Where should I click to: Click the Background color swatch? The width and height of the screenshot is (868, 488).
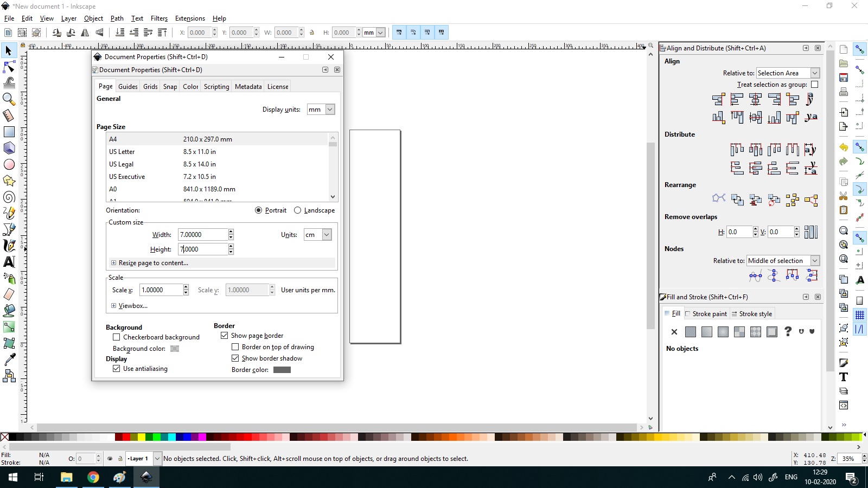[x=175, y=349]
